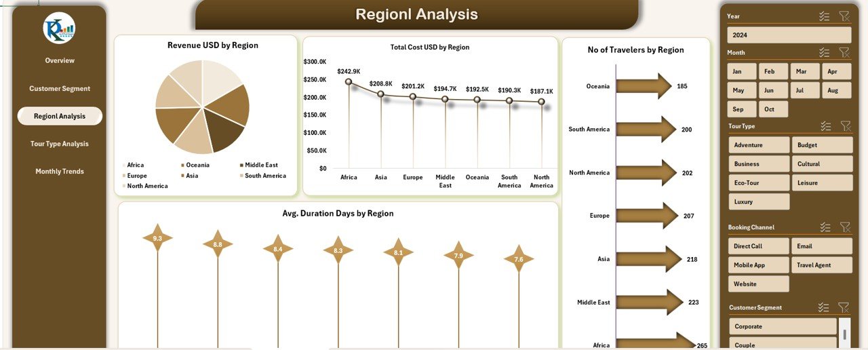
Task: Select the Regionl Analysis nav item
Action: pos(60,116)
